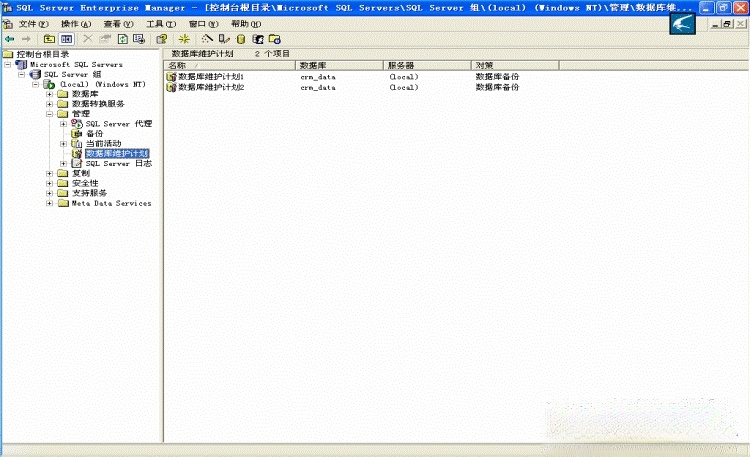Image resolution: width=750 pixels, height=457 pixels.
Task: Click the new database cylinder icon
Action: click(241, 39)
